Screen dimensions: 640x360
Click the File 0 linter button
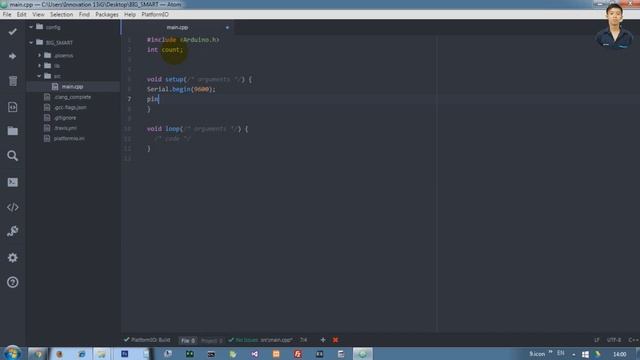click(188, 340)
